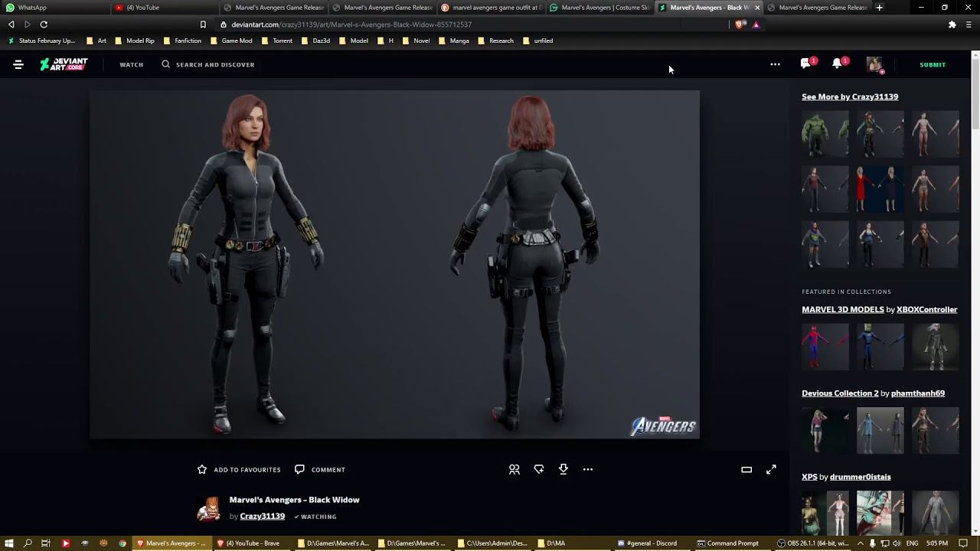This screenshot has width=980, height=551.
Task: Open the three-dots more menu in header
Action: [775, 64]
